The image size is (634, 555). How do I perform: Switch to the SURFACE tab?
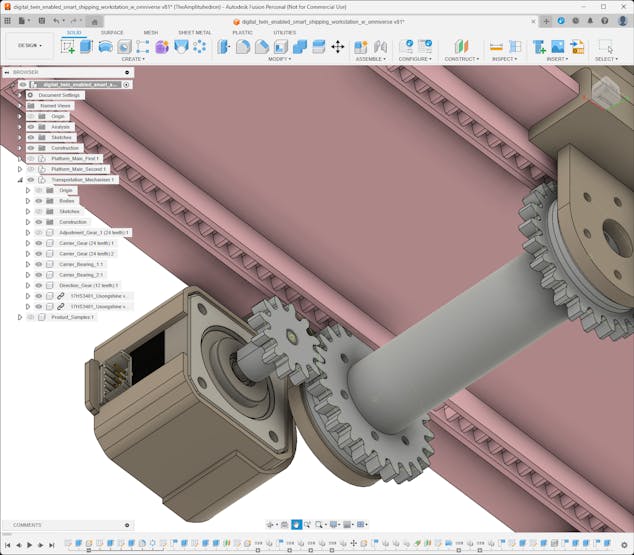click(x=112, y=32)
